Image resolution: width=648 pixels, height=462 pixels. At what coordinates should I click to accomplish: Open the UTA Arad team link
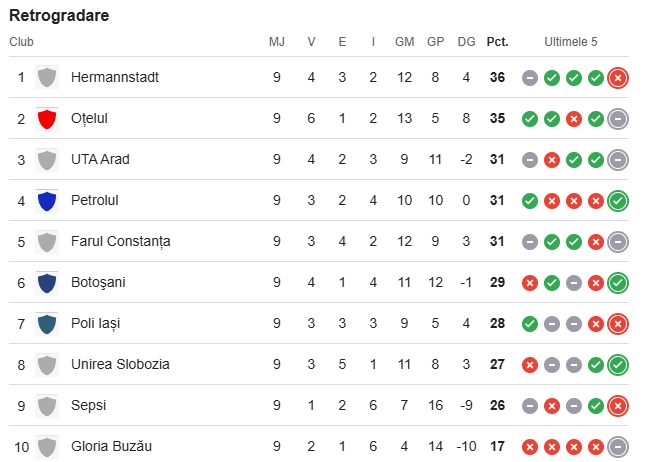click(x=100, y=160)
